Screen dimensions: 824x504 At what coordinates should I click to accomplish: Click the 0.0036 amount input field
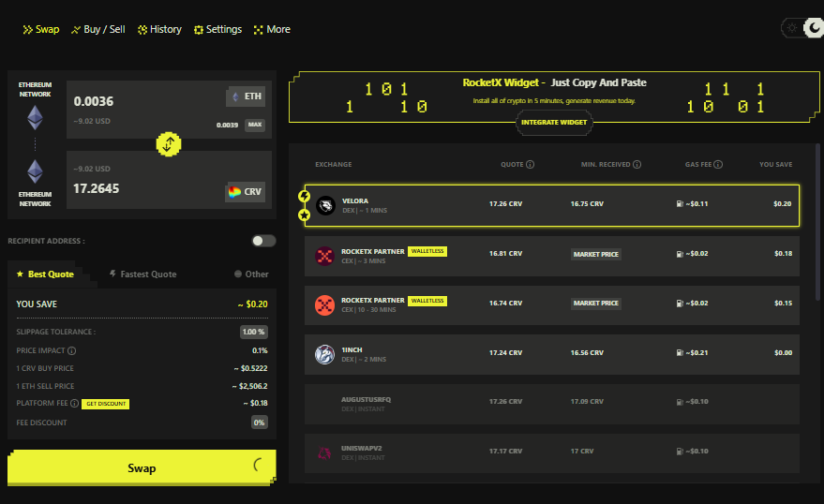click(x=94, y=101)
